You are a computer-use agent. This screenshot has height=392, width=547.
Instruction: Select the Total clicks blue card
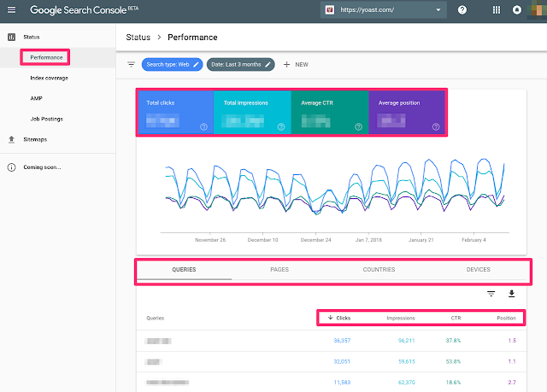tap(174, 113)
